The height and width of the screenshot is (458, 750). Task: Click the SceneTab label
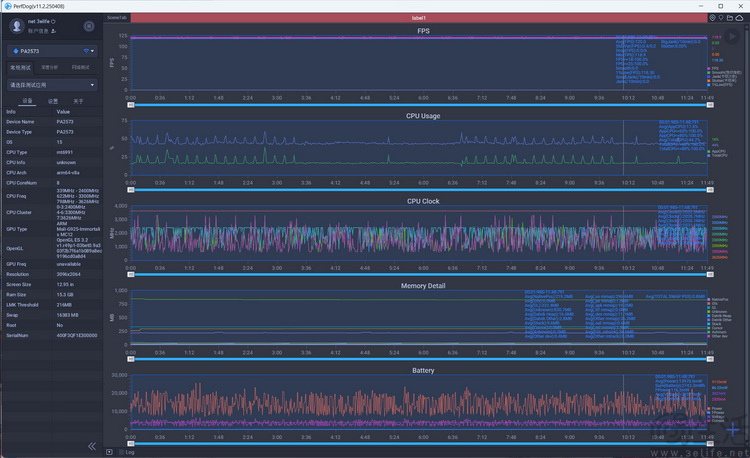(117, 18)
